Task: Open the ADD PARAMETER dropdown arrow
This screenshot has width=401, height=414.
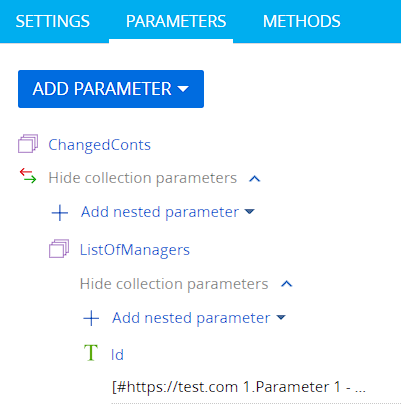Action: (x=183, y=89)
